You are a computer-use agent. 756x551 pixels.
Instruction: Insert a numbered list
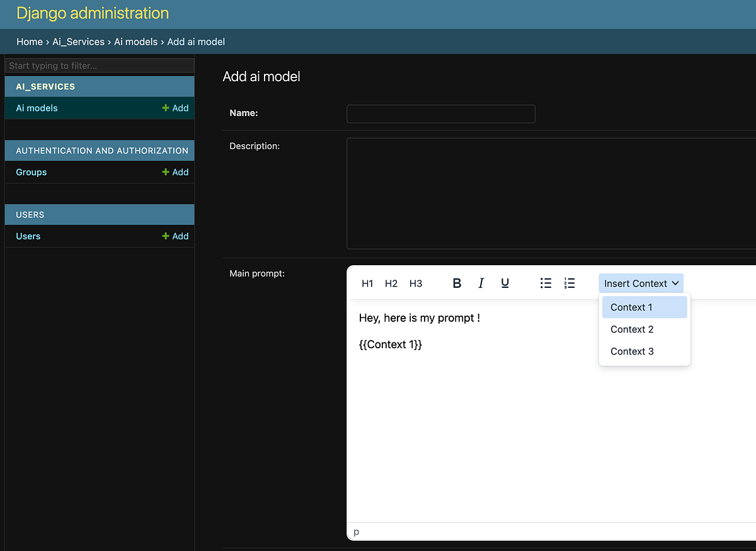tap(570, 283)
